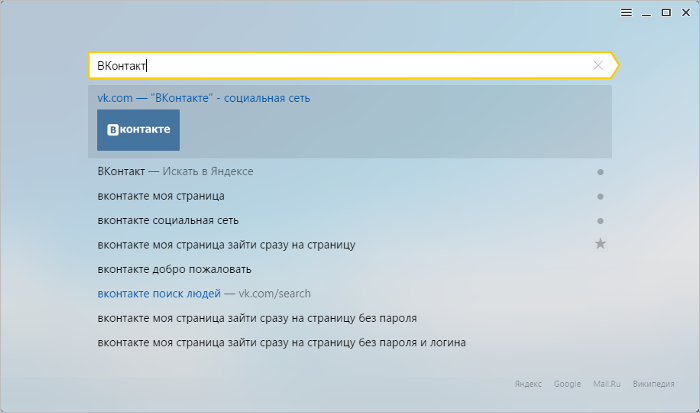Pick "вконтакте моя страница зайти сразу на страницу"
The height and width of the screenshot is (413, 700).
(x=226, y=245)
